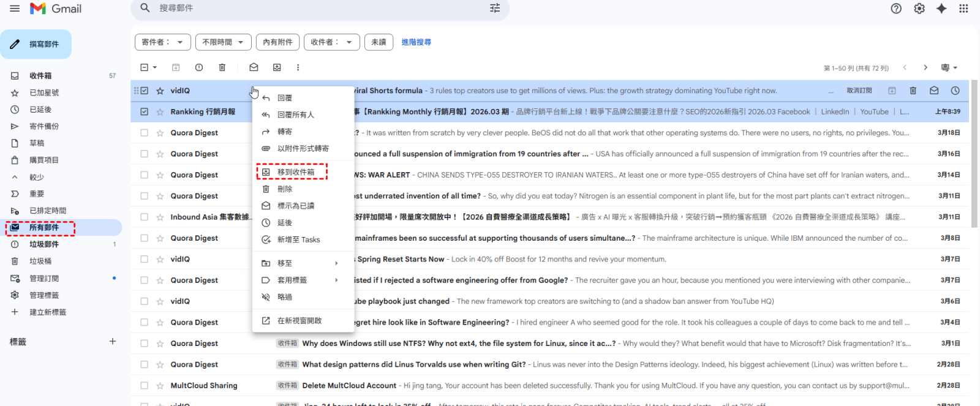Click toolbar delete trash icon
Image resolution: width=980 pixels, height=406 pixels.
point(222,67)
